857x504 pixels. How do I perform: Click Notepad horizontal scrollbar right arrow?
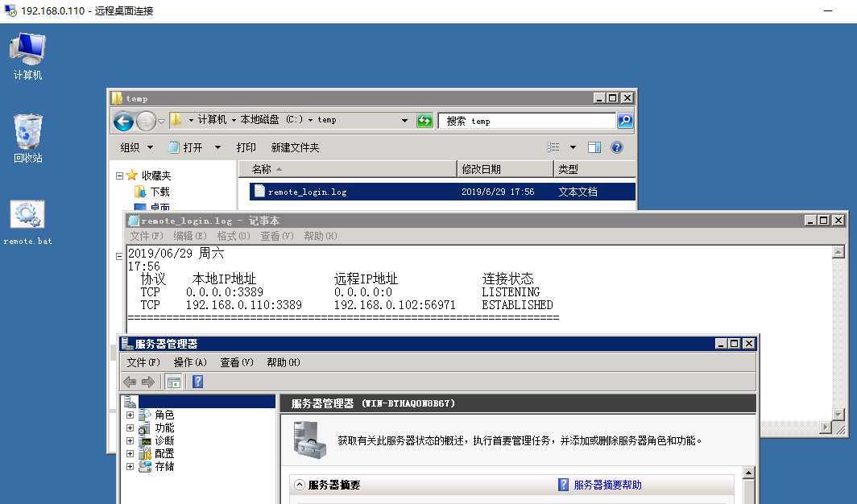point(826,428)
